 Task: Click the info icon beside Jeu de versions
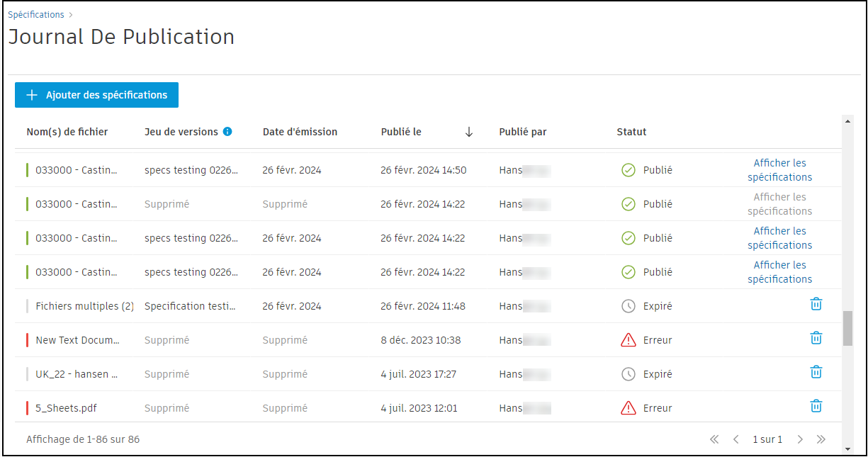pyautogui.click(x=227, y=132)
